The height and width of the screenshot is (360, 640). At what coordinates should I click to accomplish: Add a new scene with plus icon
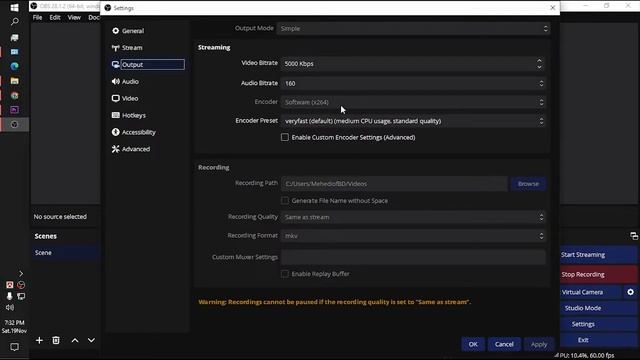pyautogui.click(x=39, y=340)
